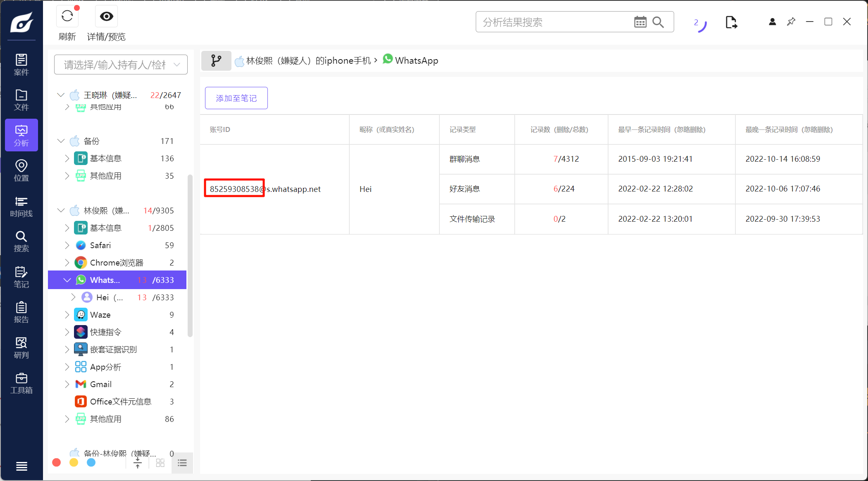Image resolution: width=868 pixels, height=481 pixels.
Task: Collapse the WhatsApp tree node
Action: point(67,280)
